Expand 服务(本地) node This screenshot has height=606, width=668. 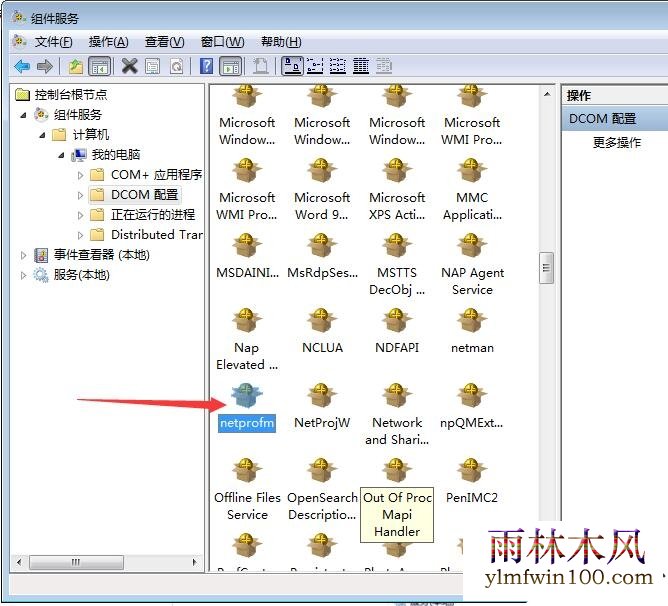(23, 275)
